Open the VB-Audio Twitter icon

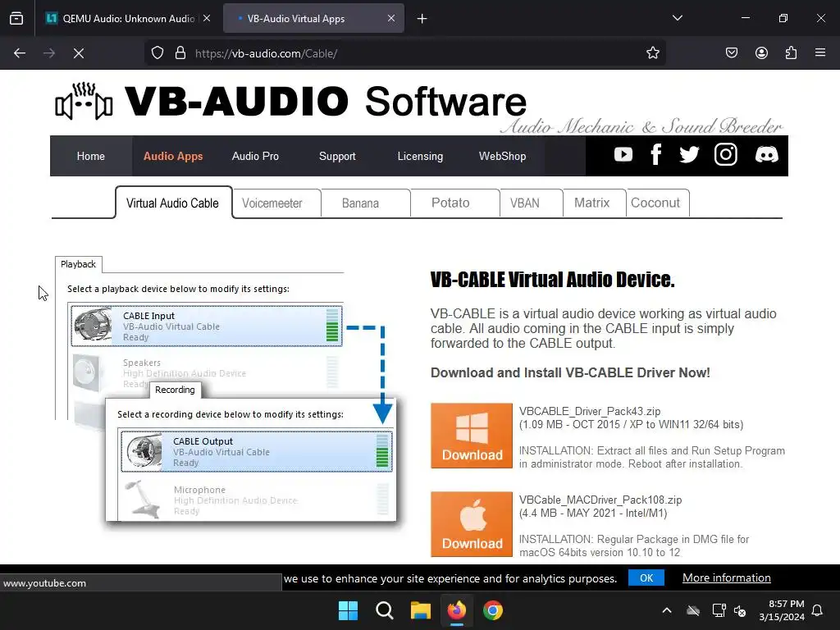click(x=689, y=155)
